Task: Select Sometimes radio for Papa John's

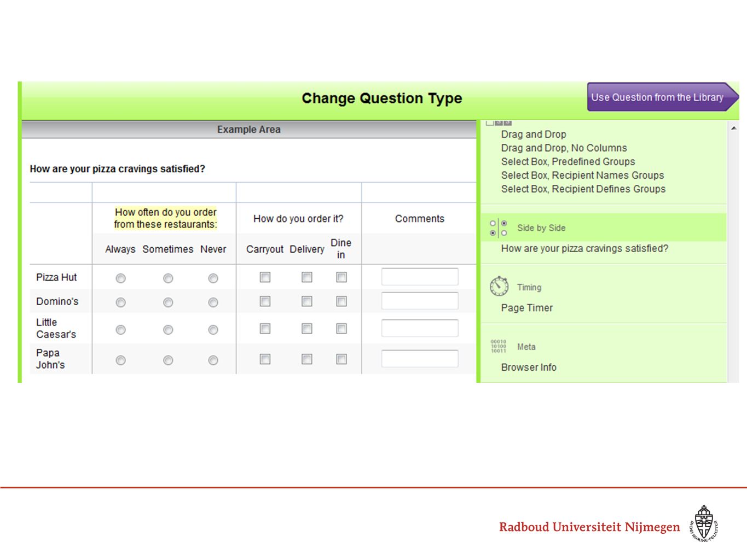Action: coord(168,360)
